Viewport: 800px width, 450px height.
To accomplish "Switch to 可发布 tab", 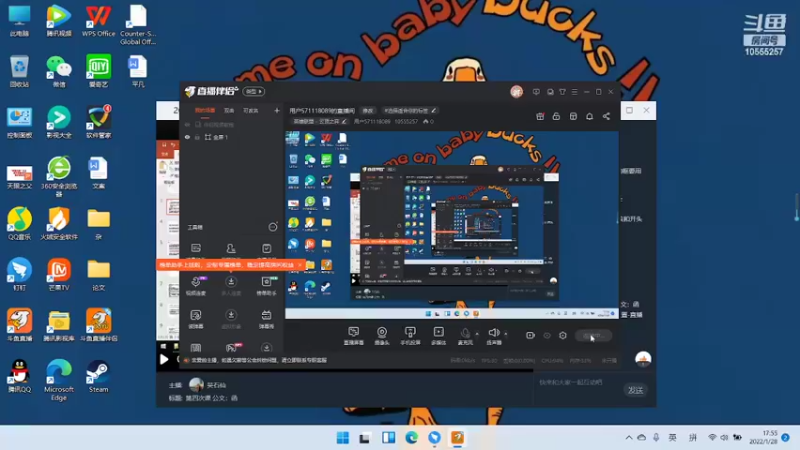I will (251, 110).
